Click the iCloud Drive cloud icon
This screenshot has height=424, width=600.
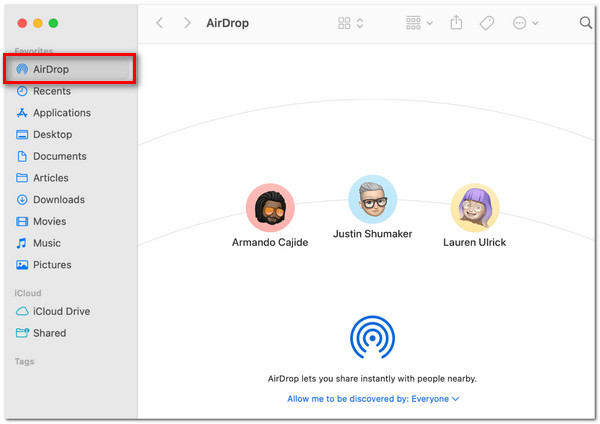(22, 311)
